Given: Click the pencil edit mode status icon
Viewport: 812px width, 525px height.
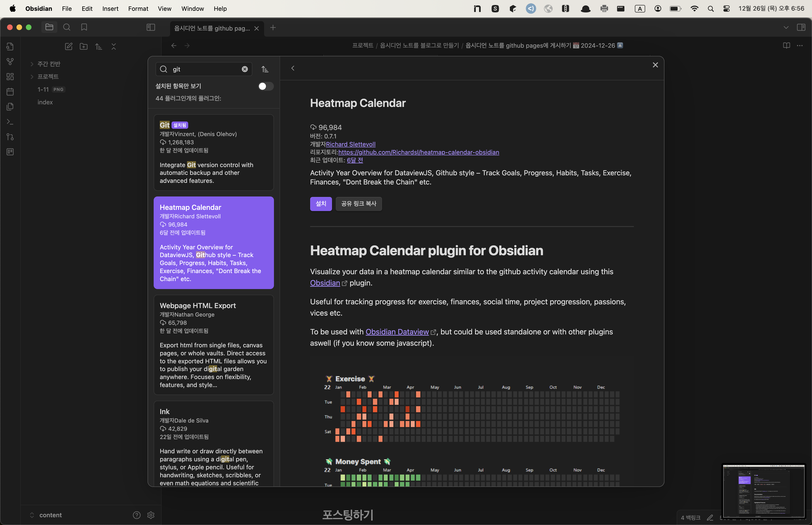Looking at the screenshot, I should (710, 517).
